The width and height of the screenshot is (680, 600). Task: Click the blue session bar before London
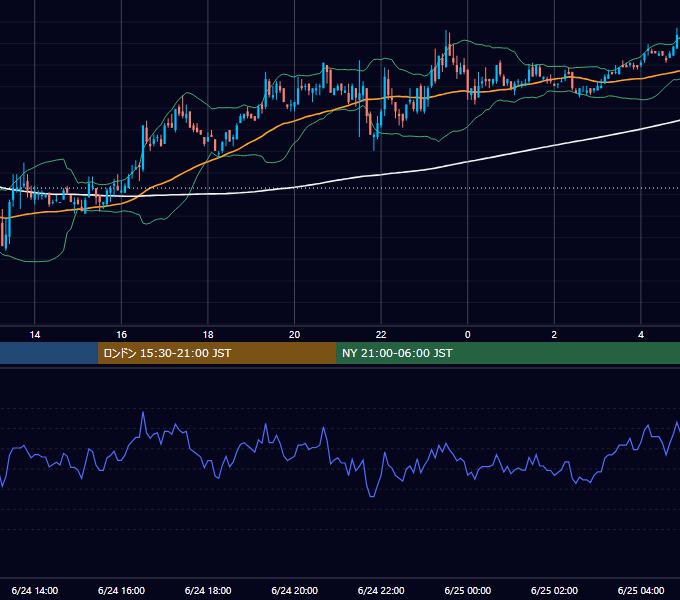click(x=49, y=353)
